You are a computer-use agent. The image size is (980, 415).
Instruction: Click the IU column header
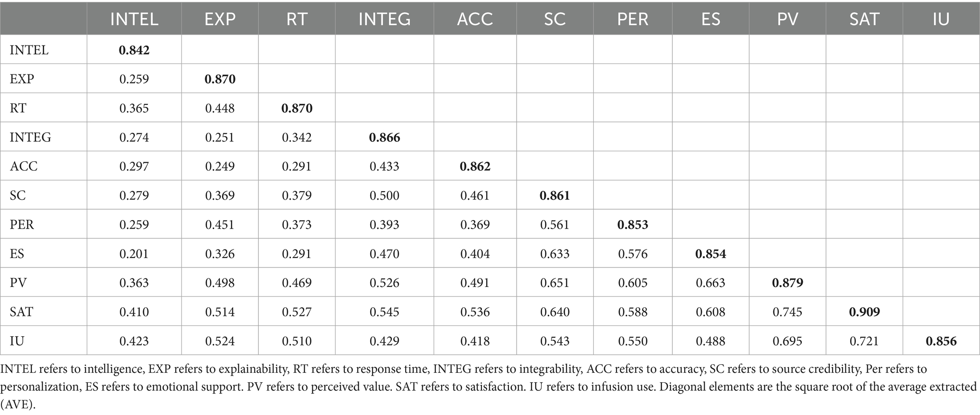[941, 19]
